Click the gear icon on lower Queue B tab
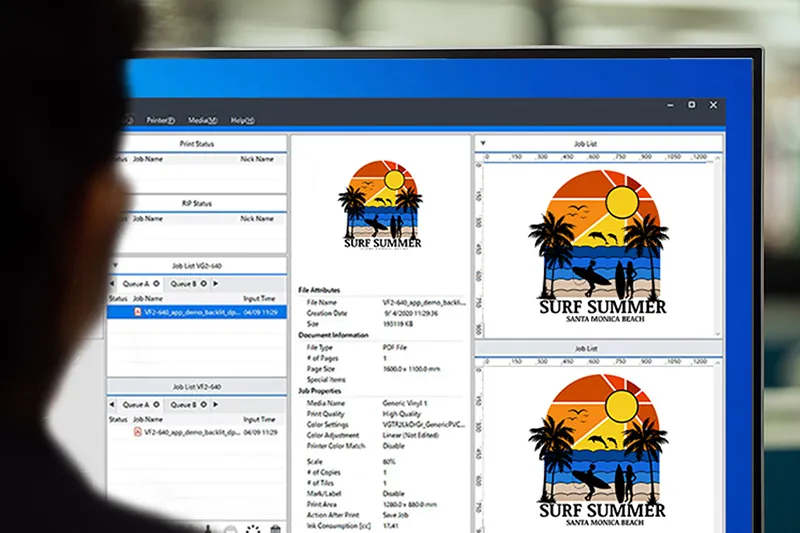The height and width of the screenshot is (533, 800). click(x=204, y=405)
